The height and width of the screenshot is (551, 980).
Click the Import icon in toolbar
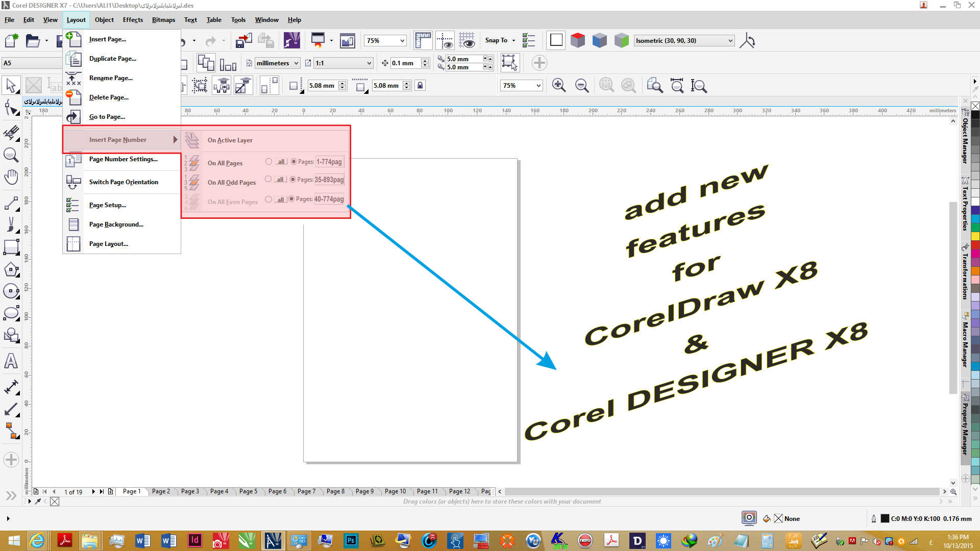click(244, 40)
